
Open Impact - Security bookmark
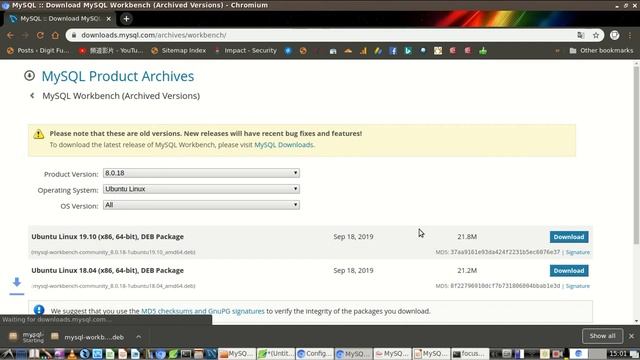click(x=246, y=51)
